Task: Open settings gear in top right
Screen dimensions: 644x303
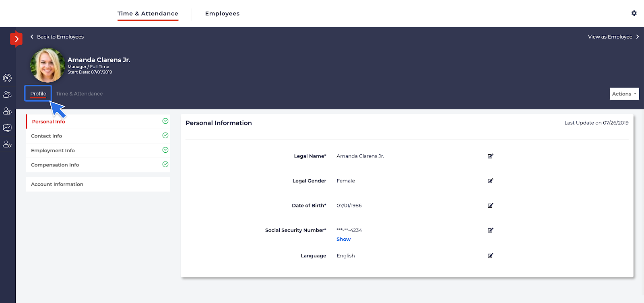Action: pos(634,13)
